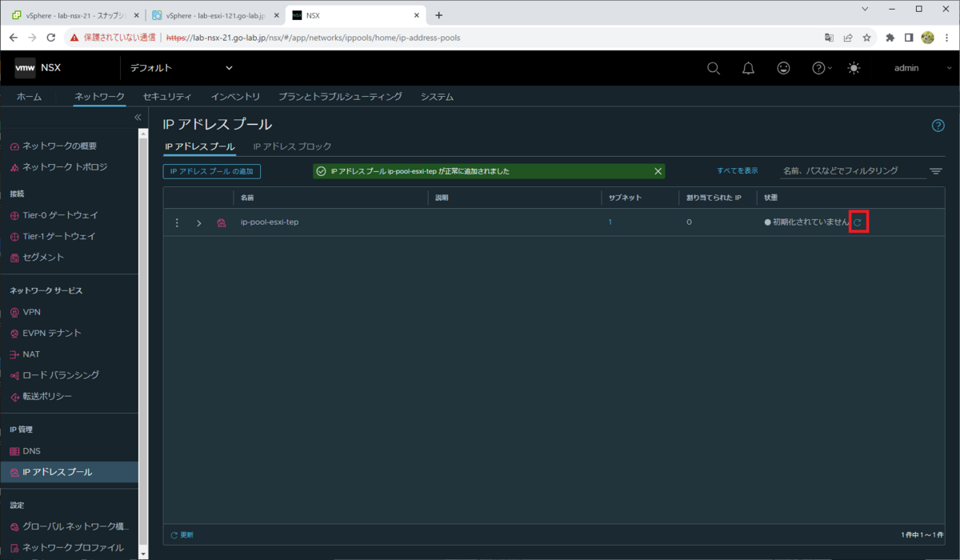Go to the ホーム tab
Image resolution: width=960 pixels, height=560 pixels.
pos(29,97)
